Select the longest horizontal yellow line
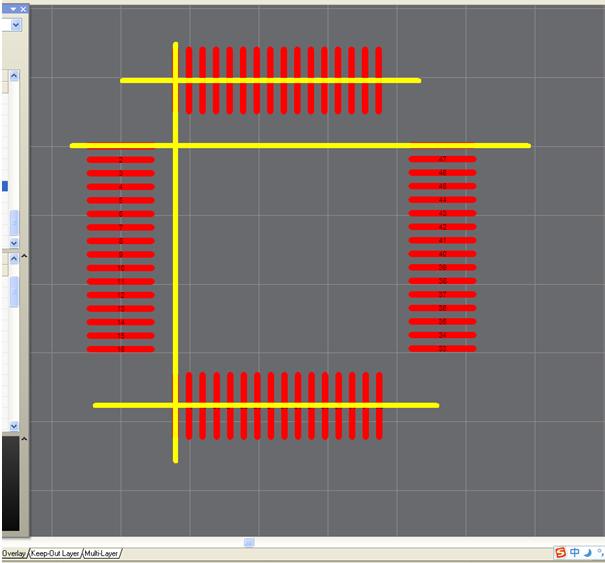This screenshot has width=605, height=563. pyautogui.click(x=300, y=146)
